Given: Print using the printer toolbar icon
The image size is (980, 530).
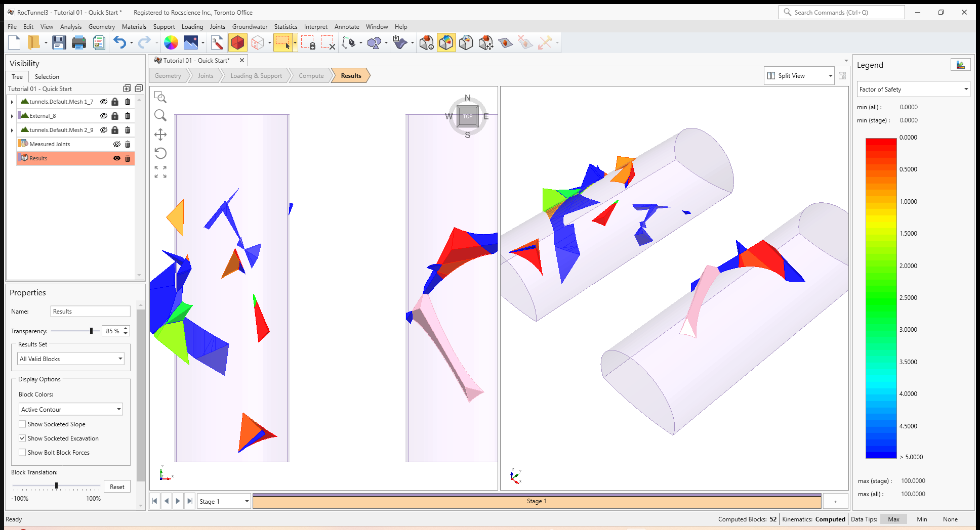Looking at the screenshot, I should point(79,43).
